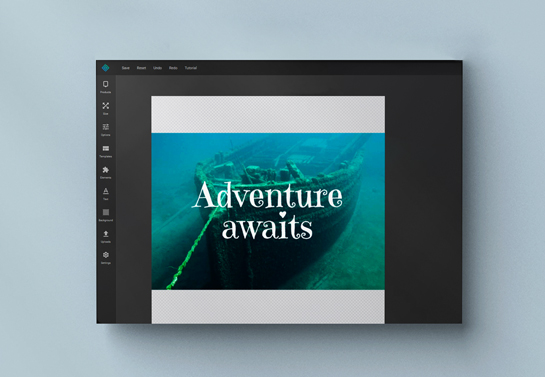The image size is (545, 377).
Task: Click Reset in the top menu
Action: click(141, 68)
